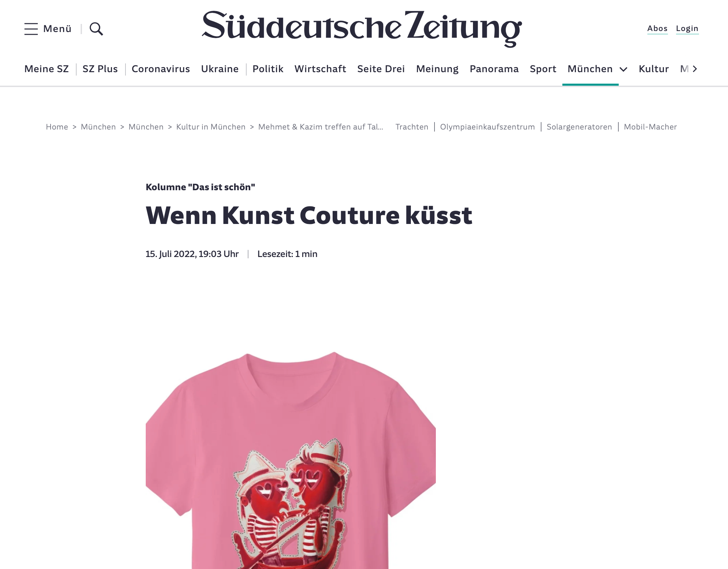Expand the München section dropdown chevron

point(623,69)
